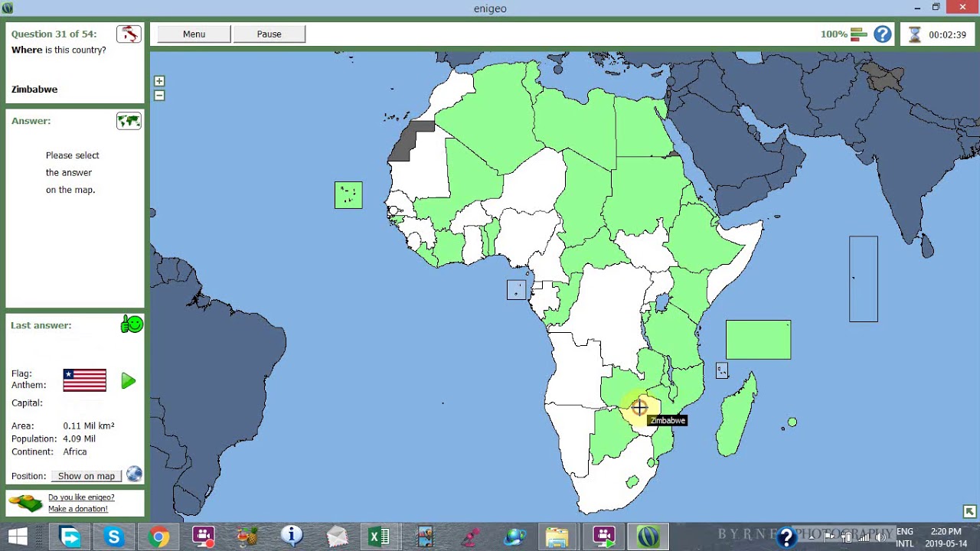Click the Show on map button
This screenshot has width=980, height=551.
pyautogui.click(x=87, y=476)
